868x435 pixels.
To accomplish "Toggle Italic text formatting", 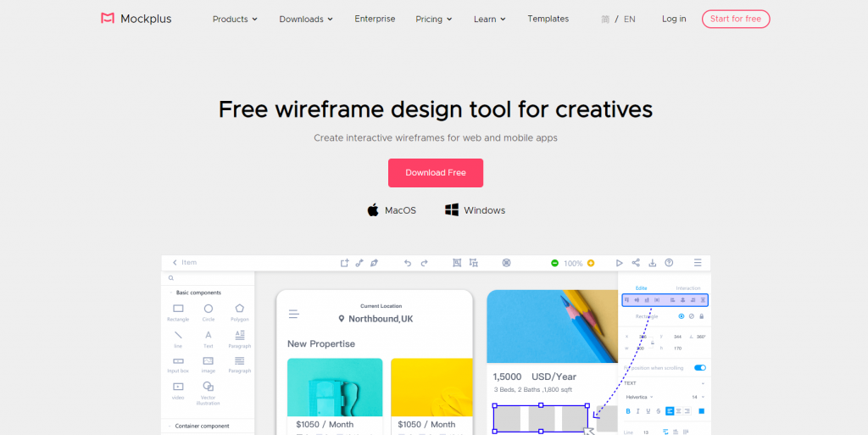I will coord(637,411).
